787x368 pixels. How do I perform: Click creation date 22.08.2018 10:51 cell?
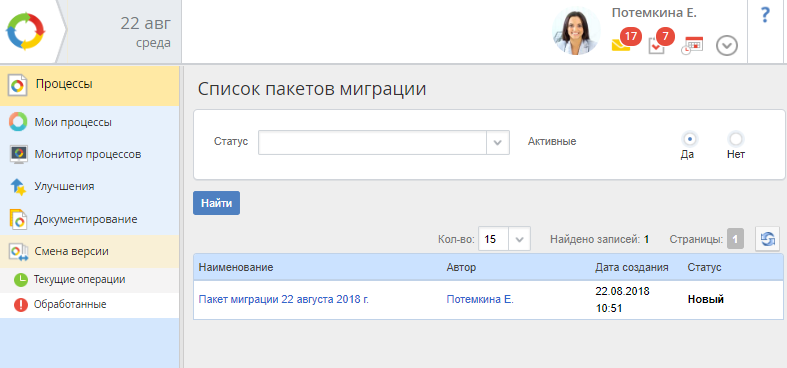point(622,300)
